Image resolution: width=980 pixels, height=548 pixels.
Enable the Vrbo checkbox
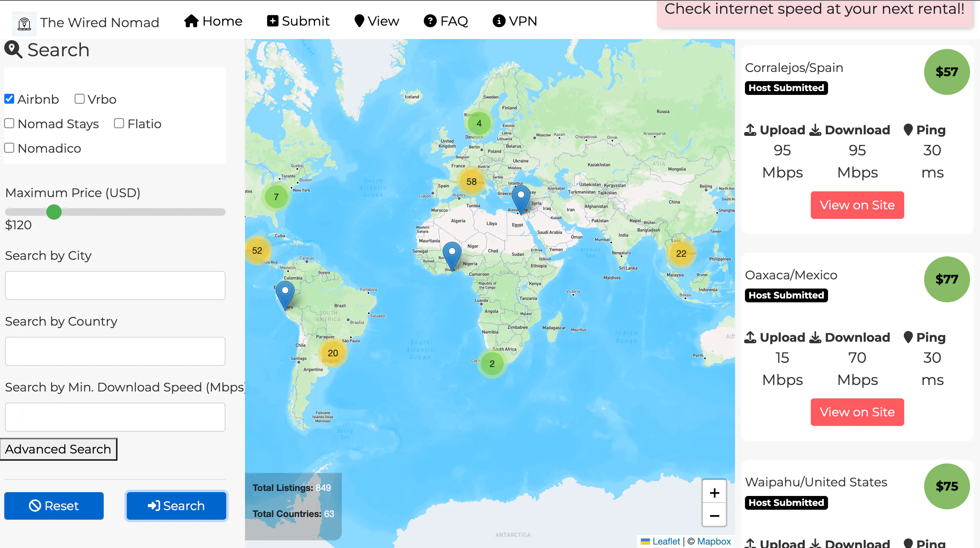click(x=80, y=99)
